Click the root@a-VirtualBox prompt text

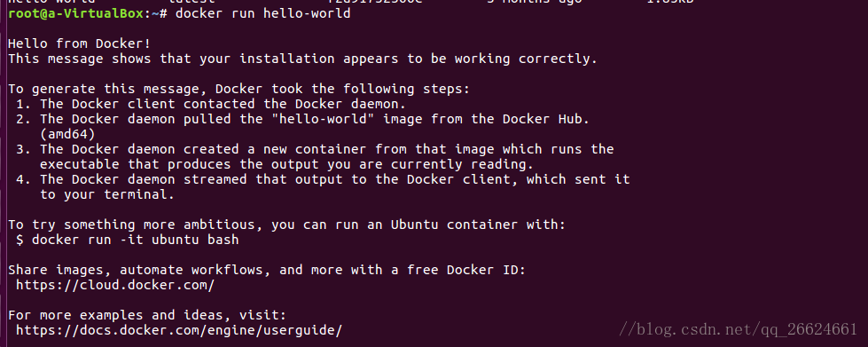click(79, 13)
